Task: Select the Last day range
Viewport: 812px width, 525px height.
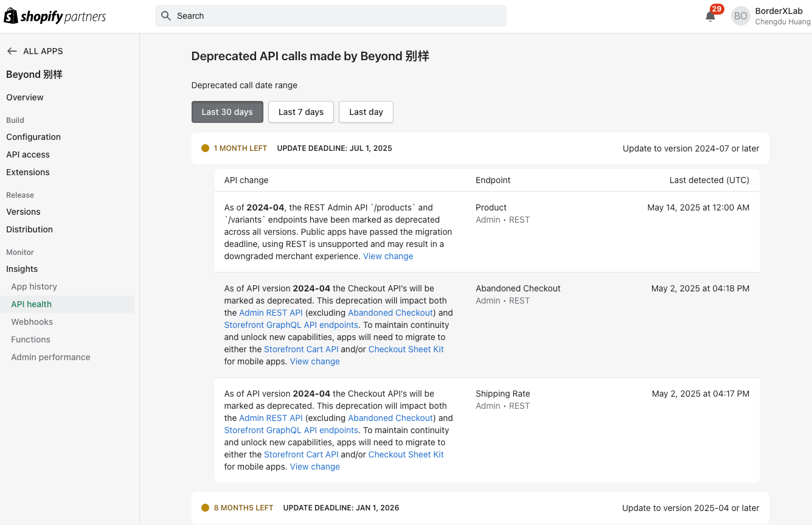Action: 366,112
